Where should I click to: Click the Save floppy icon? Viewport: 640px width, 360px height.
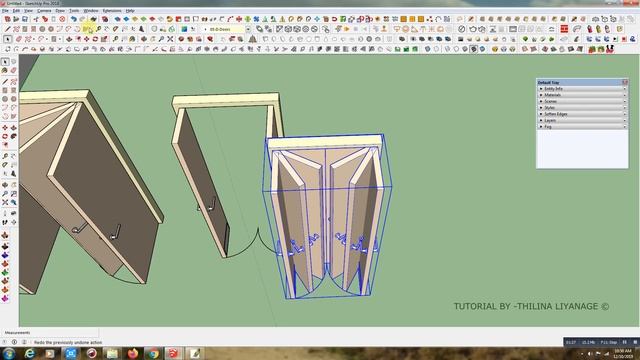[25, 19]
